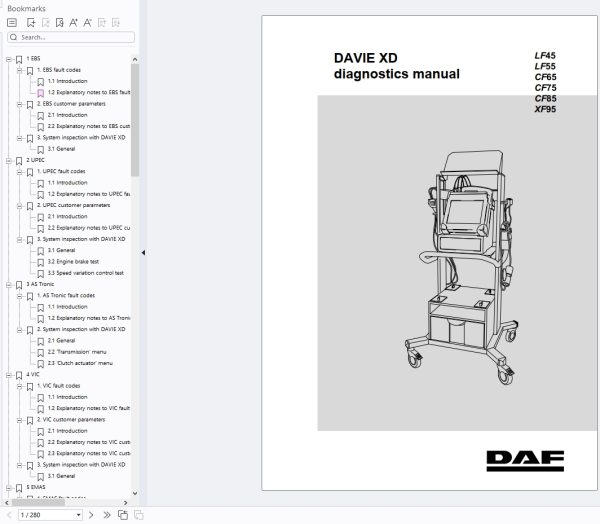The height and width of the screenshot is (524, 600).
Task: Click inside the bookmarks Search field
Action: pyautogui.click(x=71, y=37)
